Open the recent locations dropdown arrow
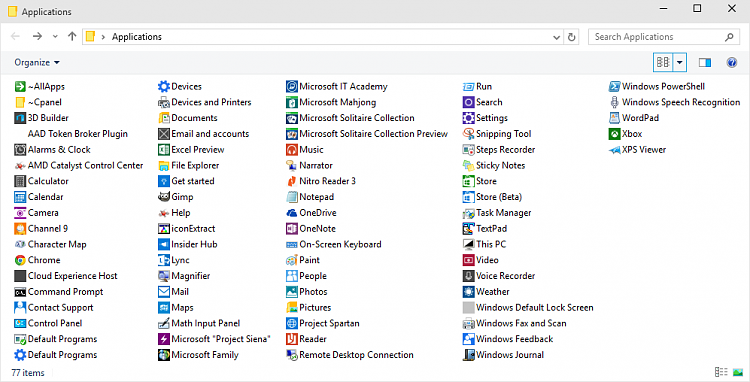 point(55,36)
